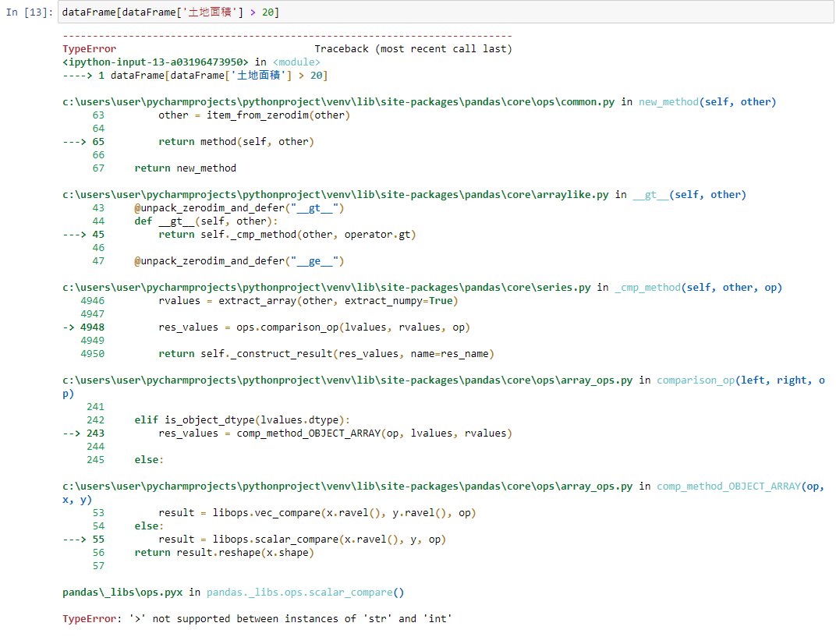Click the In [13] cell prompt

(30, 12)
